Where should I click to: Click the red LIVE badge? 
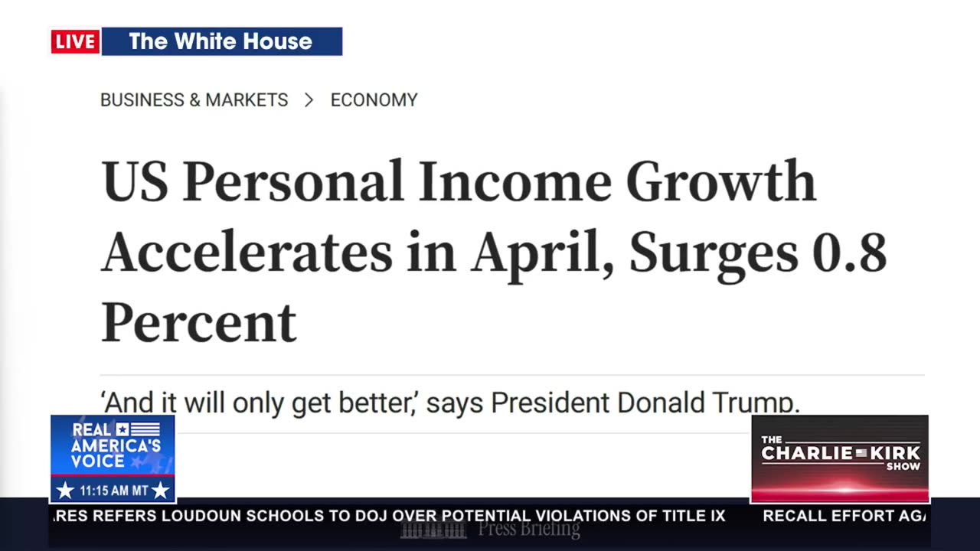(75, 41)
